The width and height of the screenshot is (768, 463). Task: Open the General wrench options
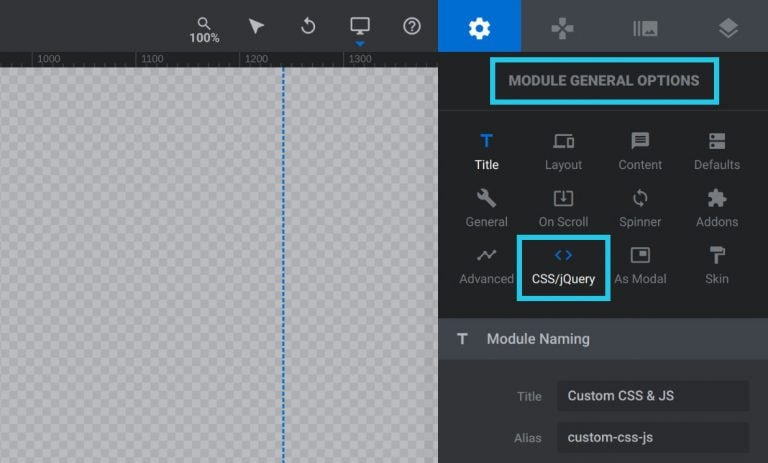coord(486,209)
